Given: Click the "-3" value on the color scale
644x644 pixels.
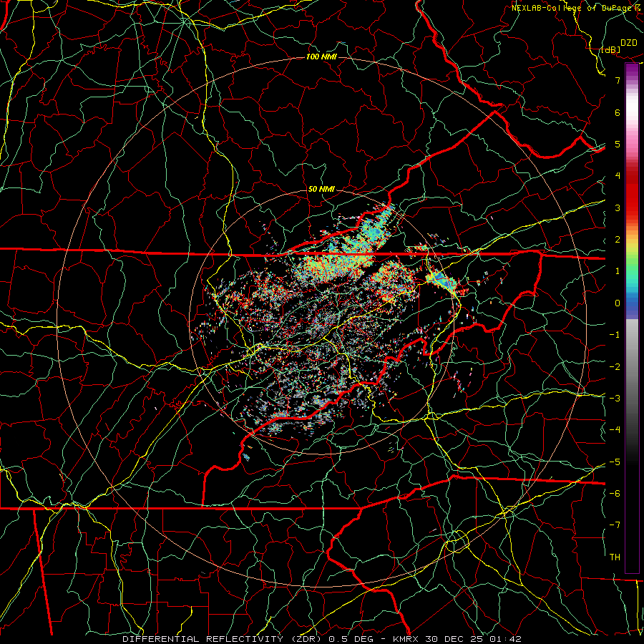Looking at the screenshot, I should point(615,398).
